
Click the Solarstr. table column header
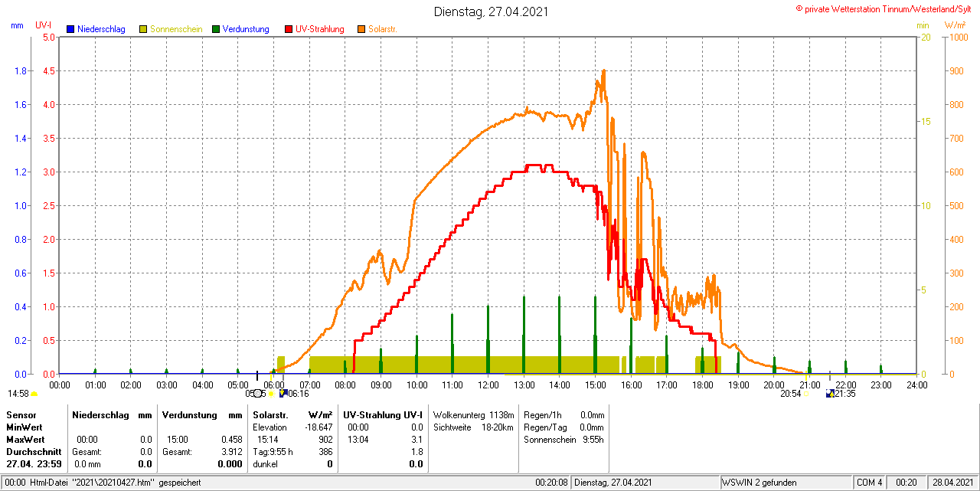pos(270,414)
